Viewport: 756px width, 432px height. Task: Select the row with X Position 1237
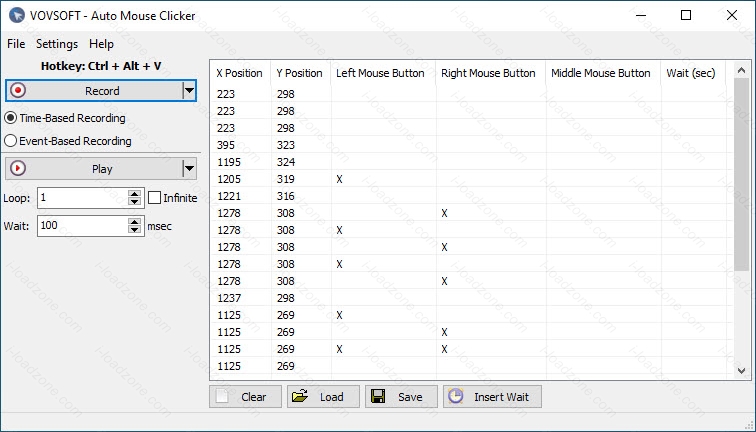tap(472, 298)
